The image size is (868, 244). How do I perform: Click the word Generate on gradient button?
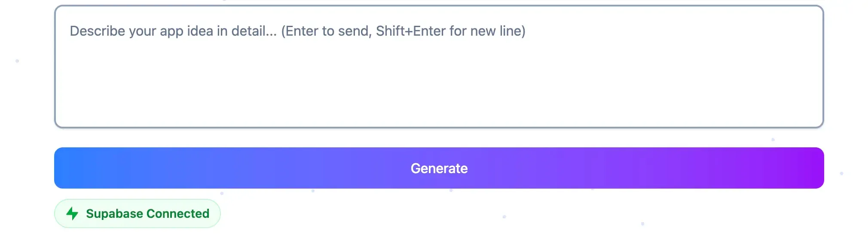[x=439, y=168]
